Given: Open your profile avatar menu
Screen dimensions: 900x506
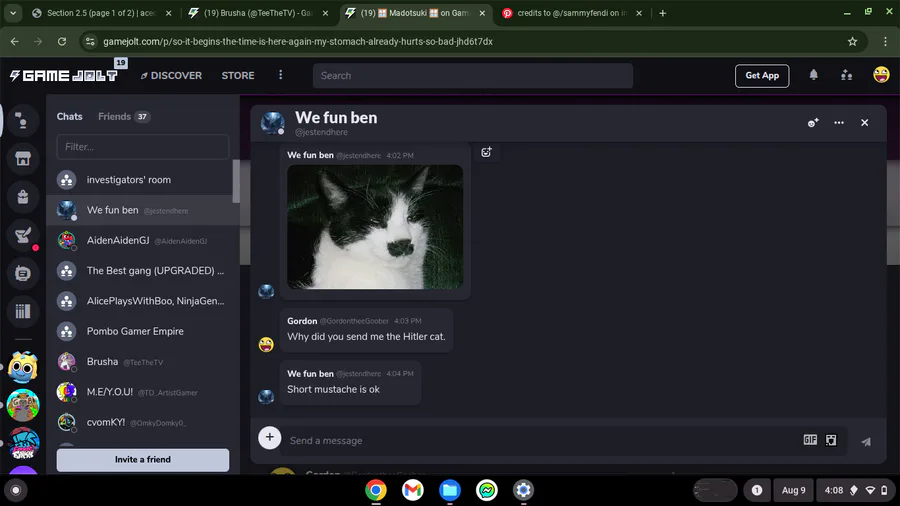Looking at the screenshot, I should pyautogui.click(x=881, y=75).
